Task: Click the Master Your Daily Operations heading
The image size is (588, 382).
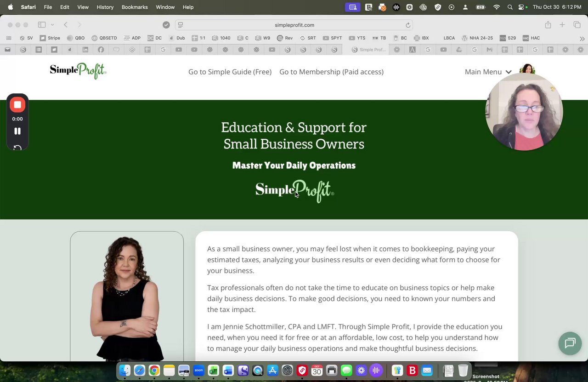Action: [294, 165]
